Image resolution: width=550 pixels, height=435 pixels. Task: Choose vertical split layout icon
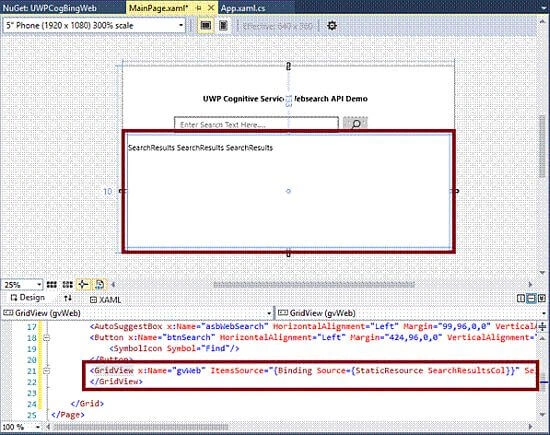(521, 299)
